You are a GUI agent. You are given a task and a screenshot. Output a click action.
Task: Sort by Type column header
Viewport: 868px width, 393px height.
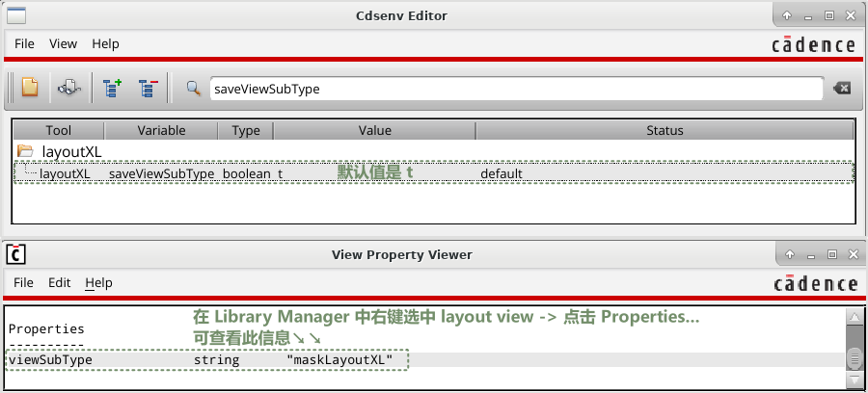click(246, 130)
